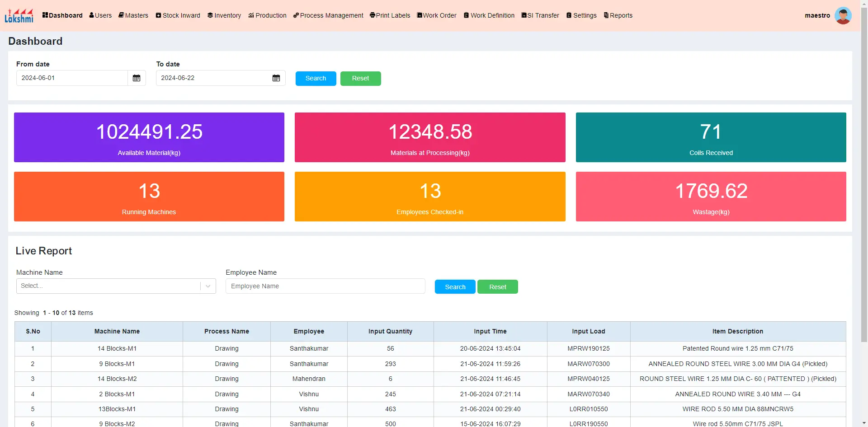This screenshot has height=427, width=868.
Task: Click the maestro username
Action: 817,15
